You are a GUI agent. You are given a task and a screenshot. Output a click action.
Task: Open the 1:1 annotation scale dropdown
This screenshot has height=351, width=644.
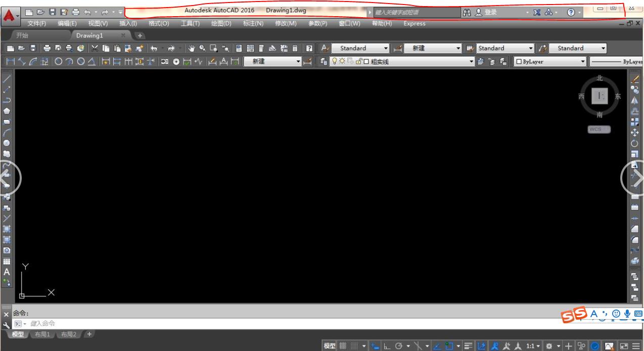[x=533, y=346]
